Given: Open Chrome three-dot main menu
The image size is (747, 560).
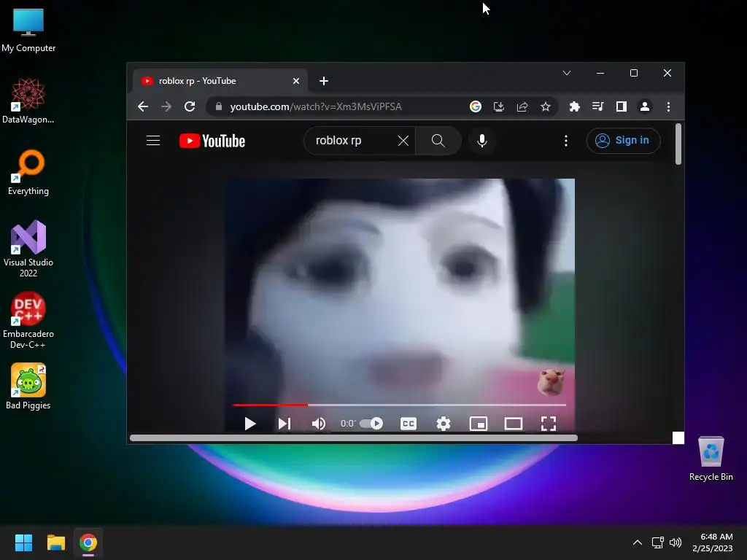Looking at the screenshot, I should tap(668, 106).
